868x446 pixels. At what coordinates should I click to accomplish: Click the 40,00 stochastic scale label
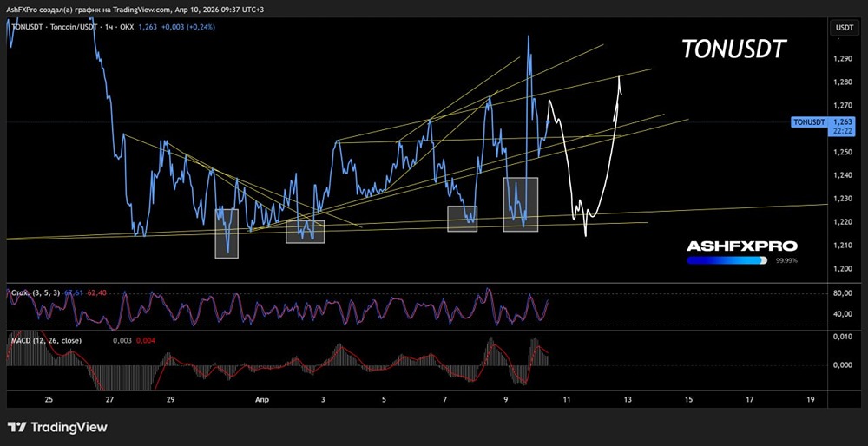(841, 314)
